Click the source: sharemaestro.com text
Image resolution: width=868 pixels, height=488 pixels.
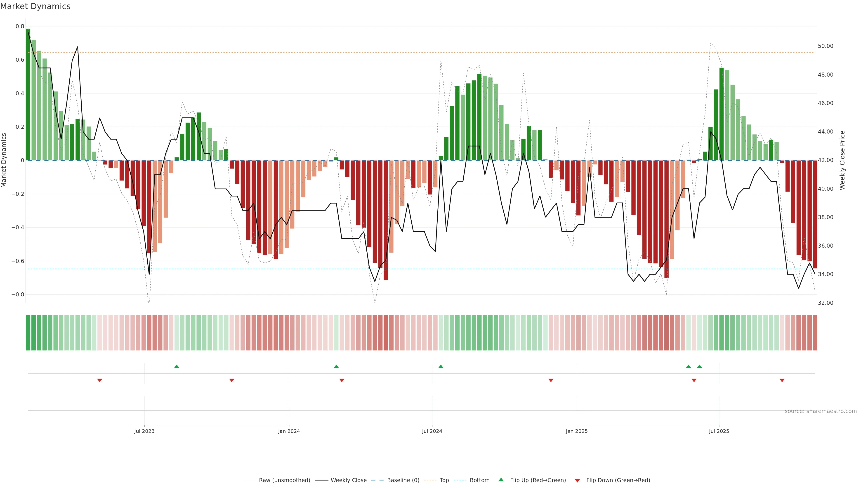point(821,411)
